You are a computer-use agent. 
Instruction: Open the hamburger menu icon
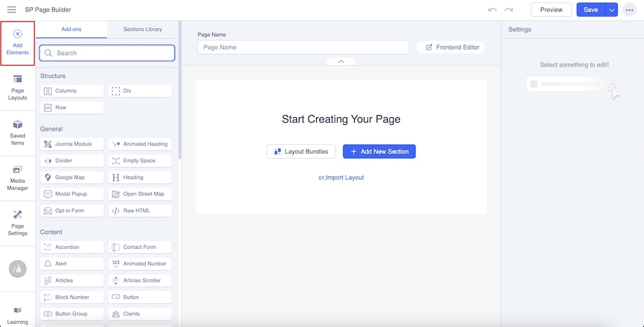[x=12, y=10]
